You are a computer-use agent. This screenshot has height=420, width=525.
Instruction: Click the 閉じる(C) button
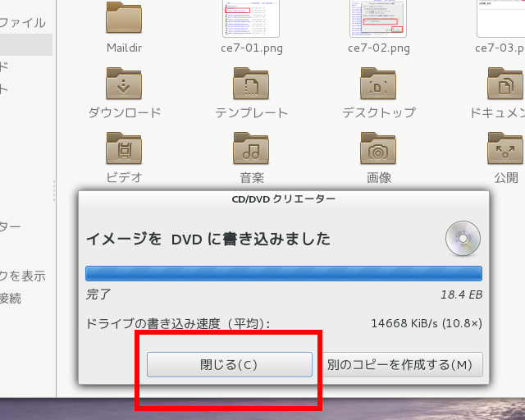click(x=230, y=364)
